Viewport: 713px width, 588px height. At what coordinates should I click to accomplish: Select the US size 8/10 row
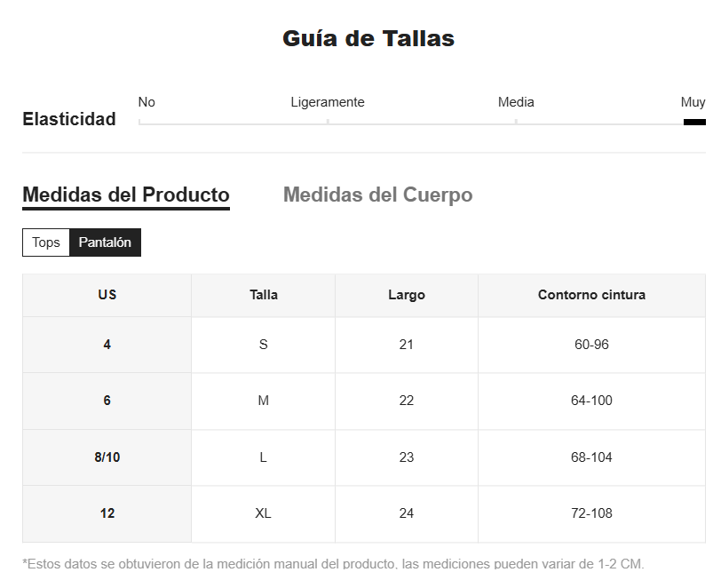click(364, 457)
